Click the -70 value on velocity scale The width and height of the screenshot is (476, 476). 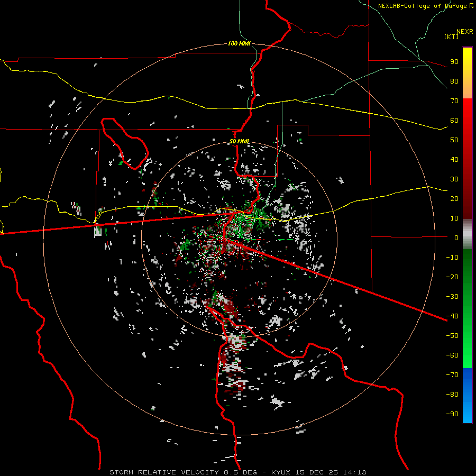coord(452,374)
